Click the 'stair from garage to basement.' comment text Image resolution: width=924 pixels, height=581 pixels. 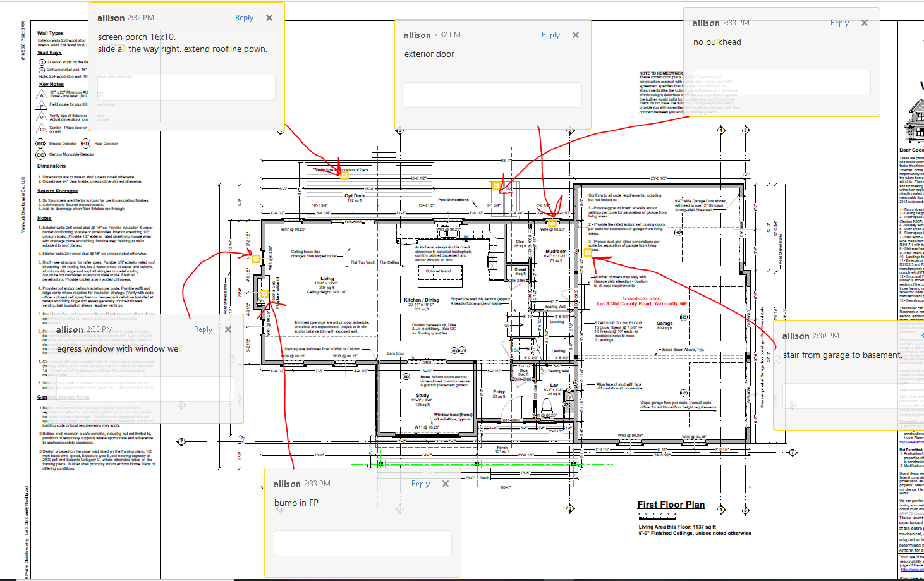[x=842, y=355]
